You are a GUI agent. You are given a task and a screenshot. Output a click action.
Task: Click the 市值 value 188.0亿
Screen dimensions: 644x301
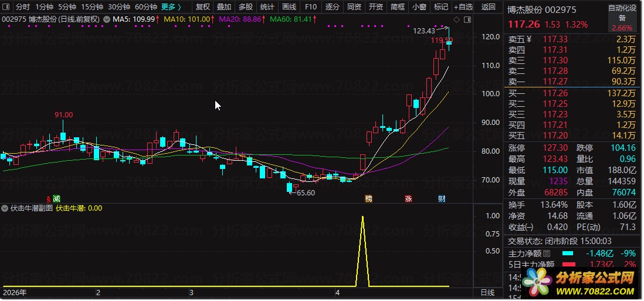621,170
